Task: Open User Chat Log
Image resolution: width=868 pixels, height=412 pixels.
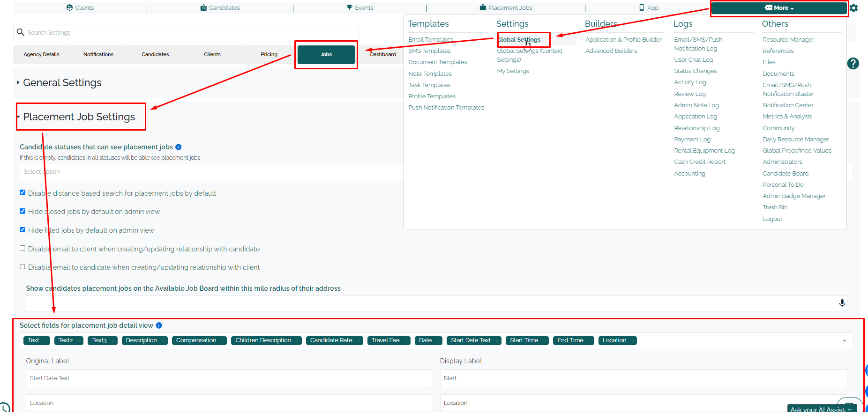Action: 693,60
